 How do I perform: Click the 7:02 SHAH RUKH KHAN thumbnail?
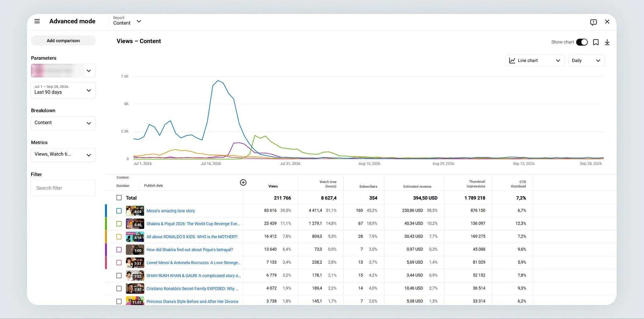135,276
